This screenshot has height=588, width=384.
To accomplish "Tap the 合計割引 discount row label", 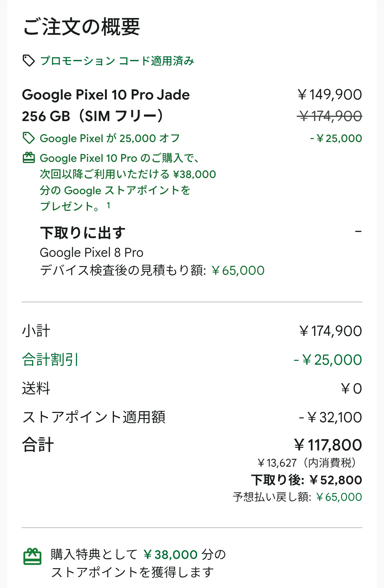I will [50, 360].
